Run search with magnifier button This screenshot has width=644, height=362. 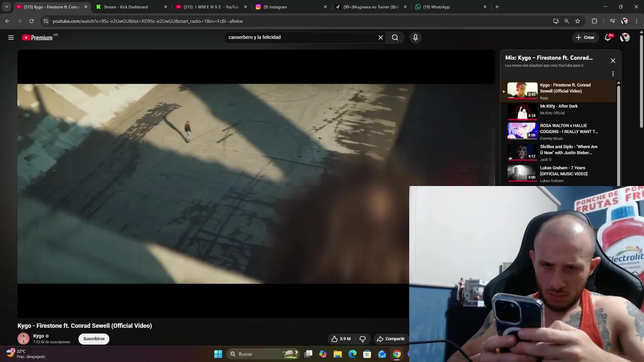[395, 37]
